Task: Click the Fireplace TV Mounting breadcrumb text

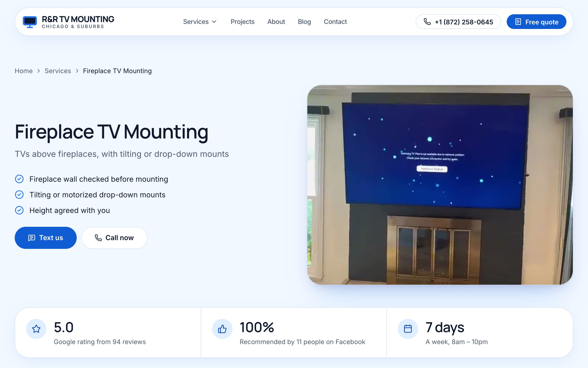Action: click(x=117, y=71)
